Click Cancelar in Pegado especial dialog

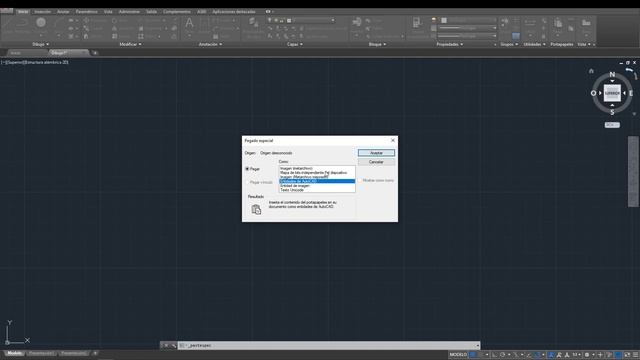[x=376, y=162]
